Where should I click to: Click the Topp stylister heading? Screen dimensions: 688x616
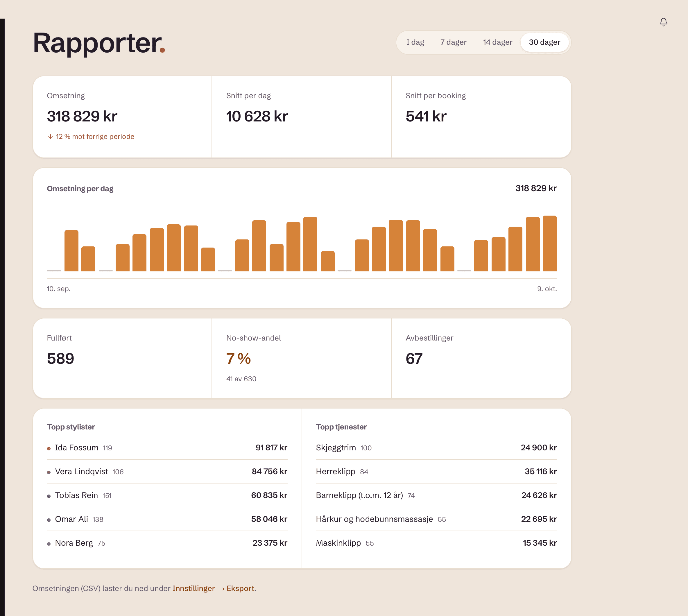tap(71, 427)
